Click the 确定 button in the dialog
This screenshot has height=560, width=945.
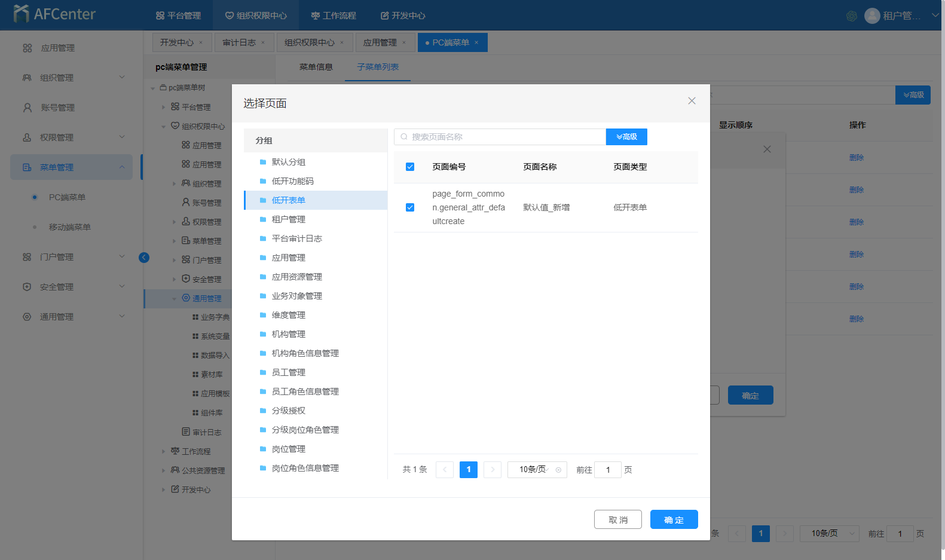(x=674, y=519)
